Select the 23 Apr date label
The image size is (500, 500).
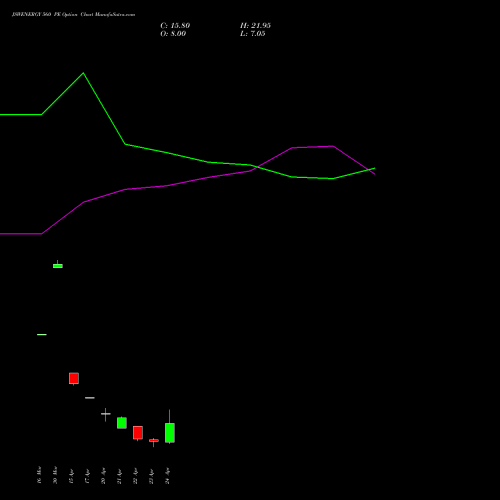click(151, 476)
